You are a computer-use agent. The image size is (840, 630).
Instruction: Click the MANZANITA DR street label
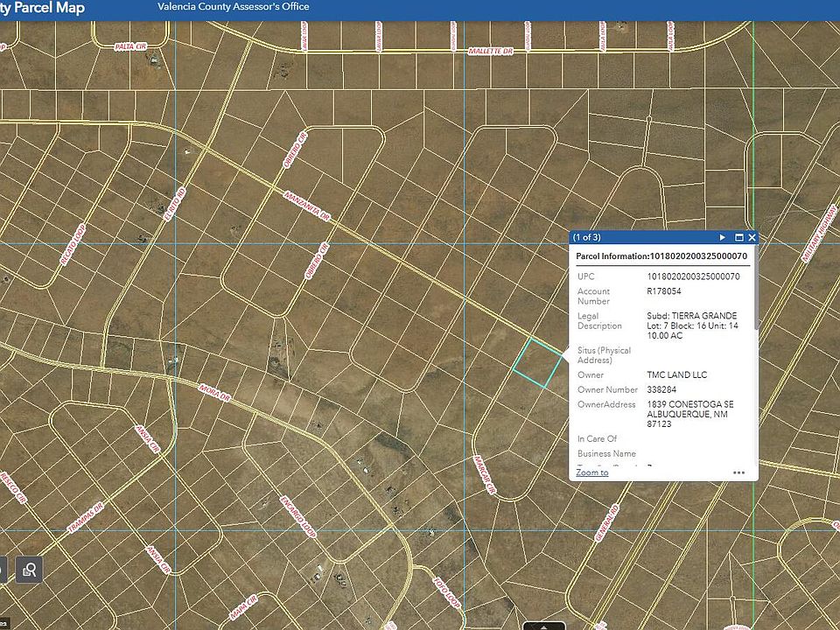pyautogui.click(x=307, y=206)
